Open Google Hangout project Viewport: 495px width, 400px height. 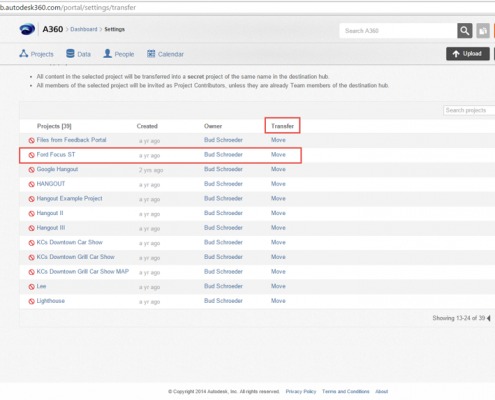point(57,169)
